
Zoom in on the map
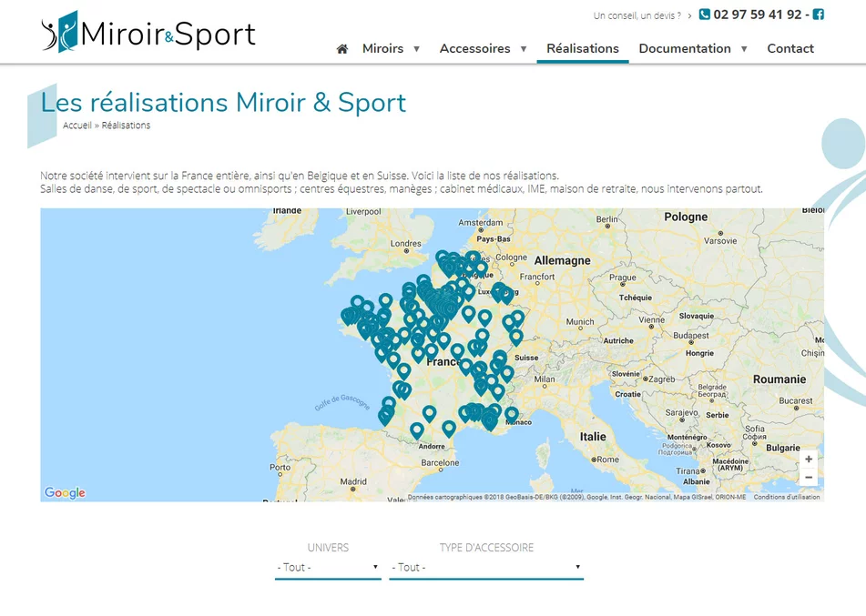point(808,459)
